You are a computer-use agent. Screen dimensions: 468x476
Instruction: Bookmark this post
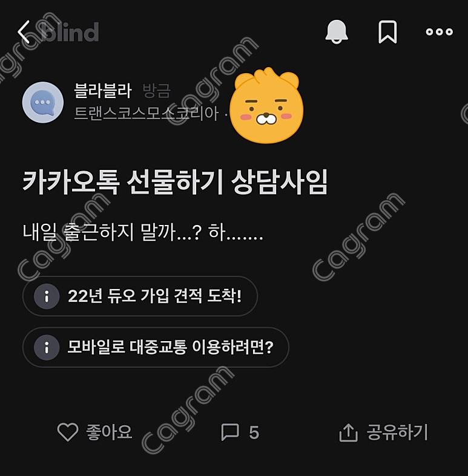click(387, 32)
